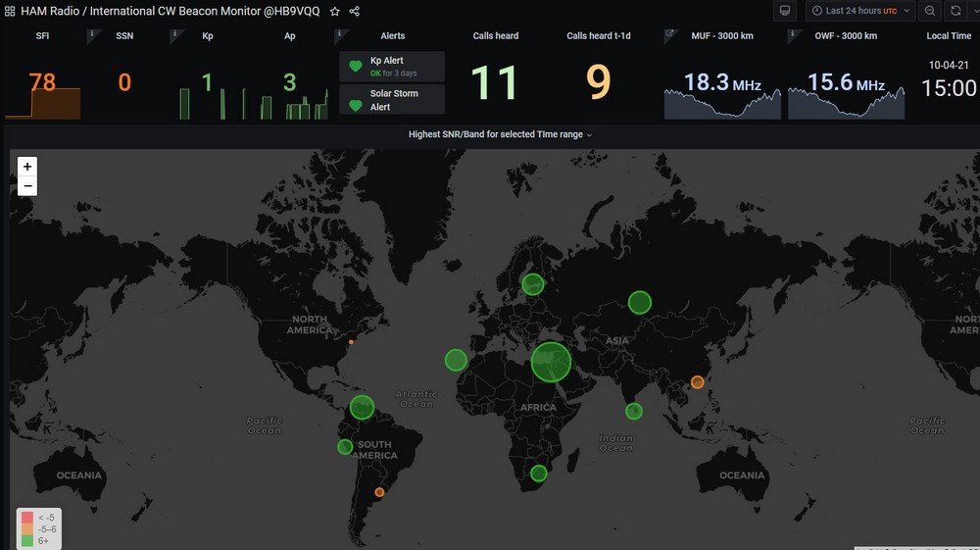Open the Alerts panel info icon
This screenshot has width=980, height=550.
coord(341,35)
